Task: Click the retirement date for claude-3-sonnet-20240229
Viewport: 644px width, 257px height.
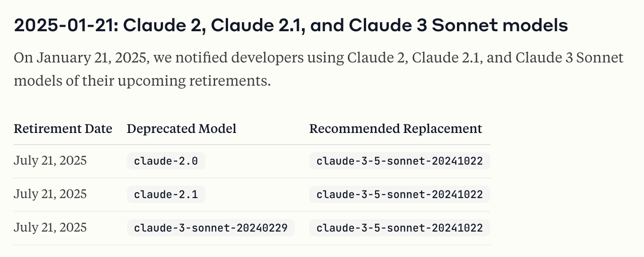Action: coord(50,228)
